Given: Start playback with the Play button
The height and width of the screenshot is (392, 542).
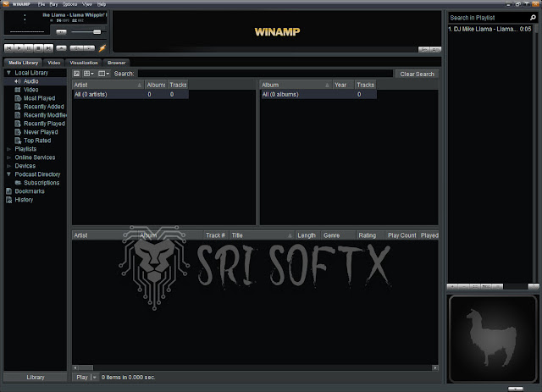Looking at the screenshot, I should click(x=19, y=48).
